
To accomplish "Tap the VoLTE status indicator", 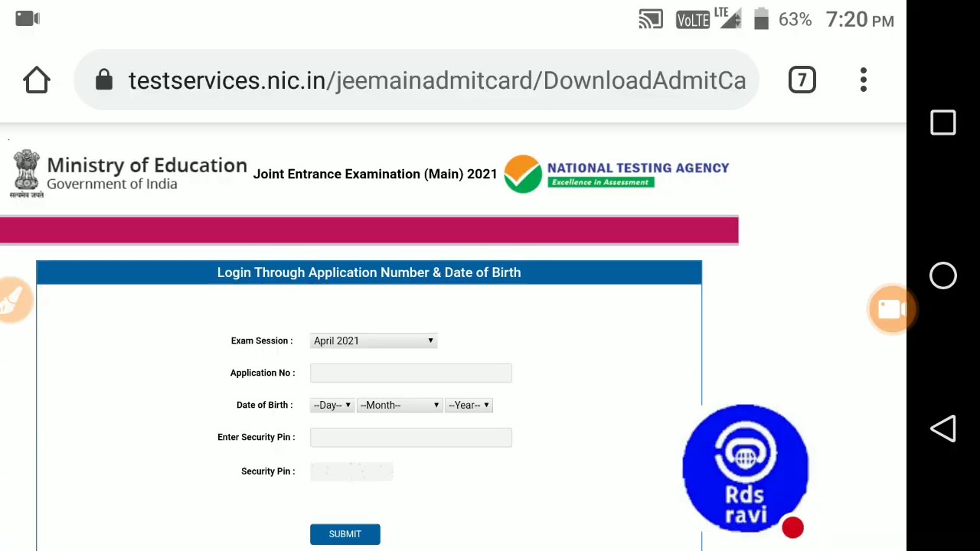I will (693, 21).
